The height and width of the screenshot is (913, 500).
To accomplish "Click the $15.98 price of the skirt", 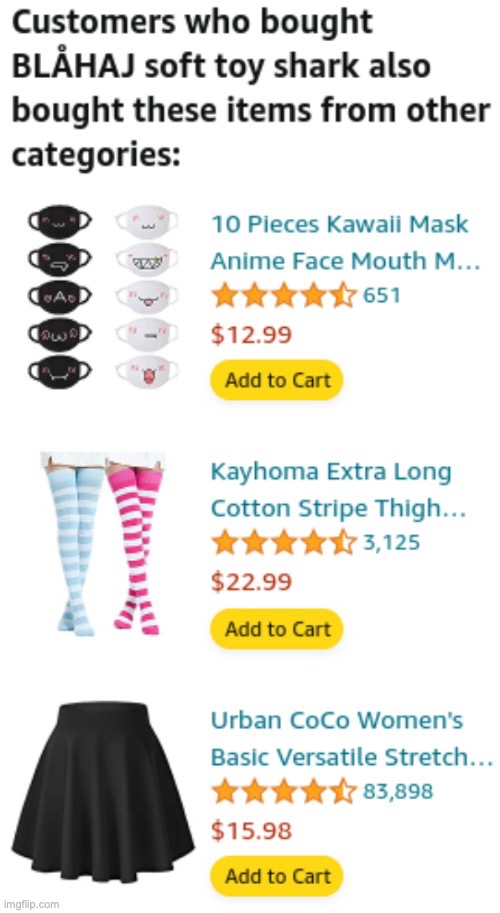I will point(251,831).
